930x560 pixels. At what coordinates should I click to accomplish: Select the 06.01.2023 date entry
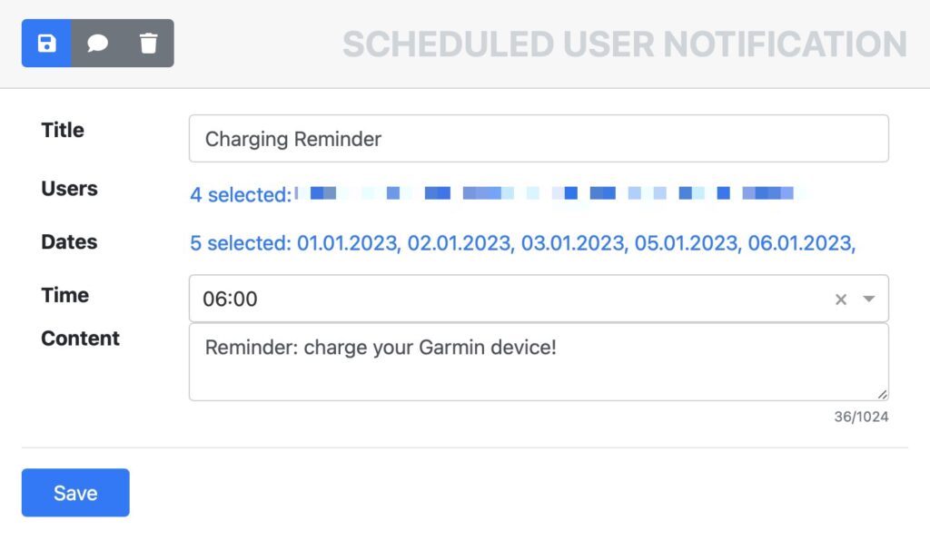click(801, 243)
